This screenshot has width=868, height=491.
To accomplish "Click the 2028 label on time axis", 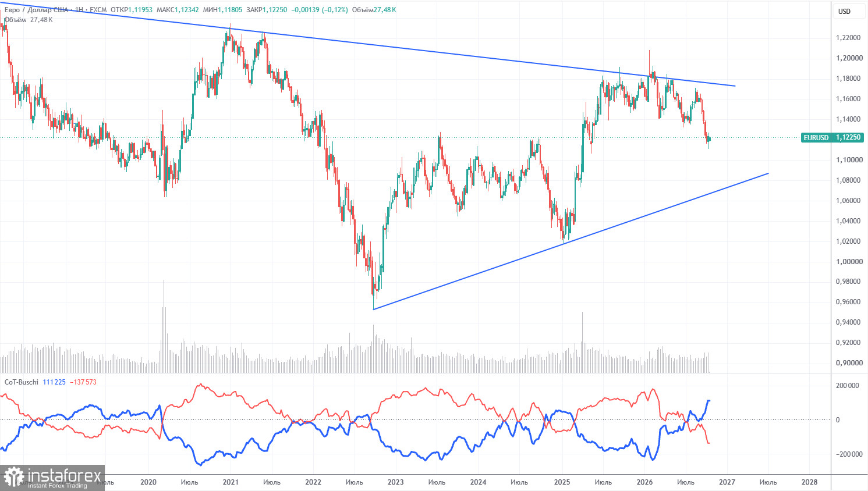I will tap(810, 482).
